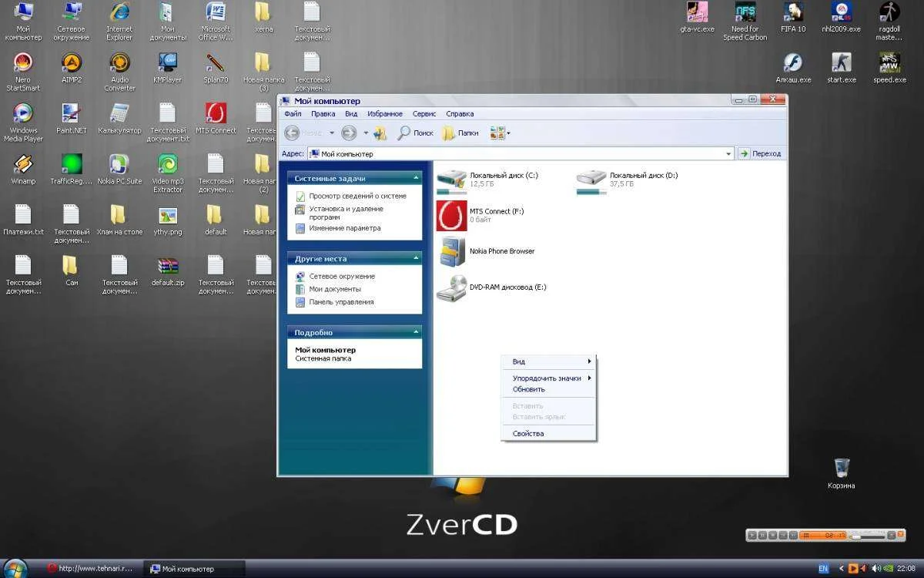Click the Up folder toolbar button
This screenshot has width=924, height=578.
[x=380, y=133]
